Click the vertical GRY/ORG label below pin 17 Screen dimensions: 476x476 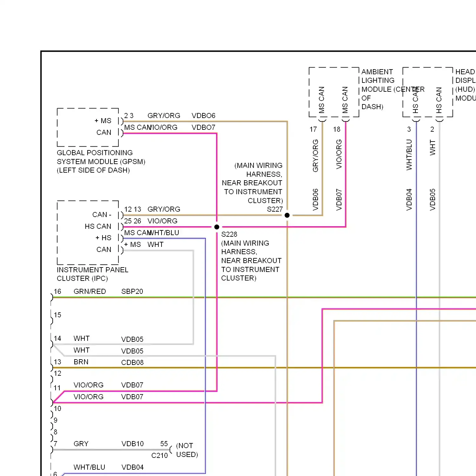click(x=315, y=156)
